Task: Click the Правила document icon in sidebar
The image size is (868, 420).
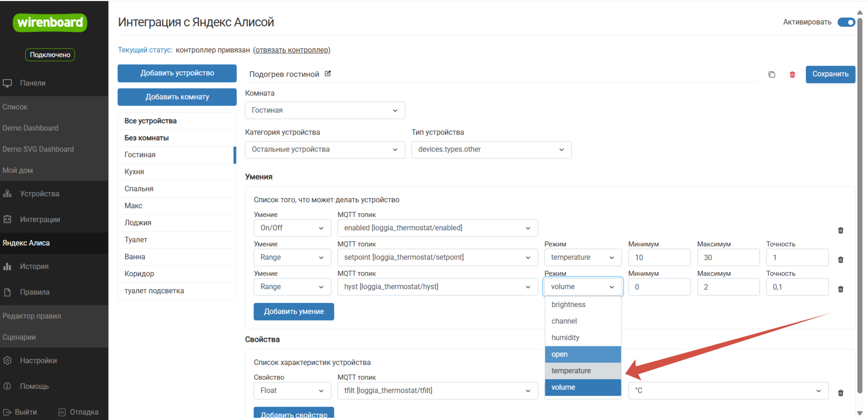Action: coord(7,292)
